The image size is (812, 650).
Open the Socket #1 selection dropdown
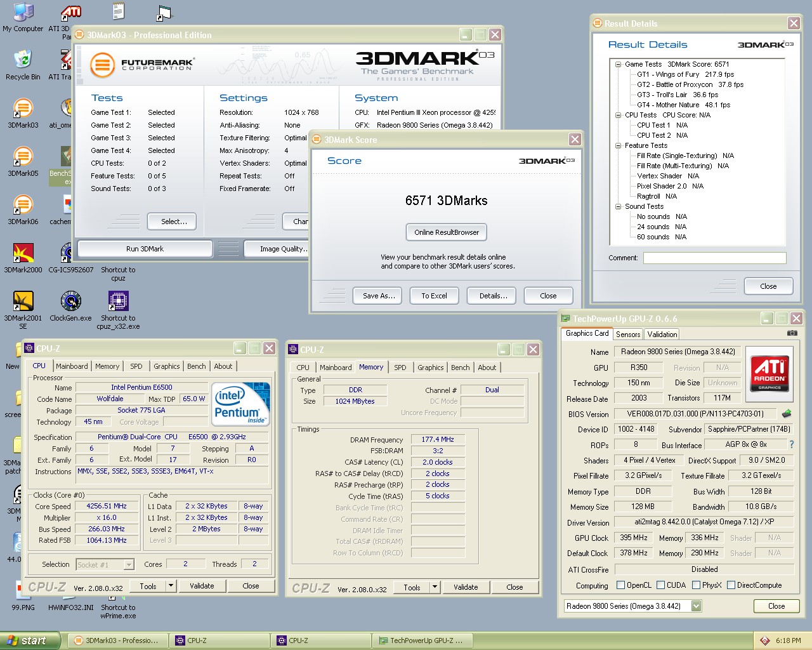[x=129, y=564]
